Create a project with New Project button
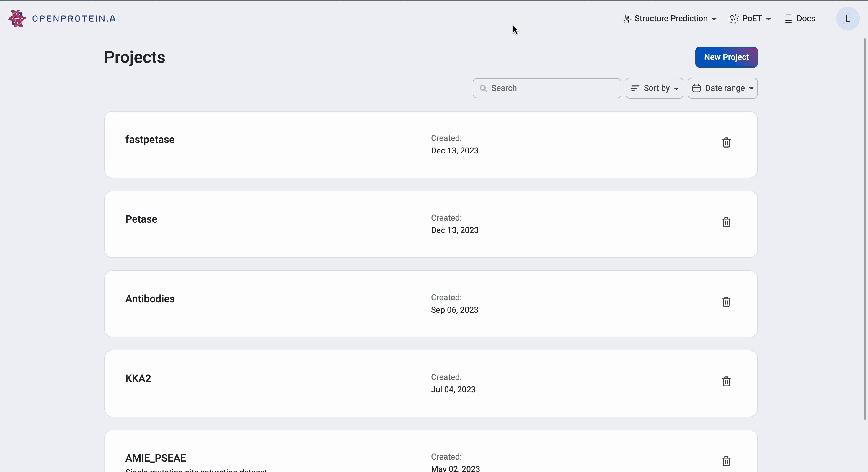This screenshot has height=472, width=868. click(x=726, y=57)
